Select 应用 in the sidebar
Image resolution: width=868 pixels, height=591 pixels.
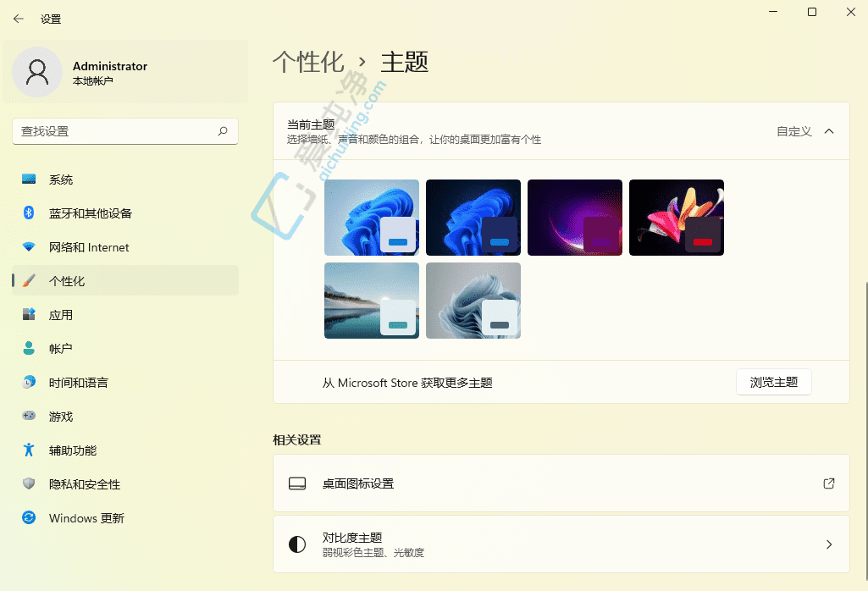click(125, 314)
